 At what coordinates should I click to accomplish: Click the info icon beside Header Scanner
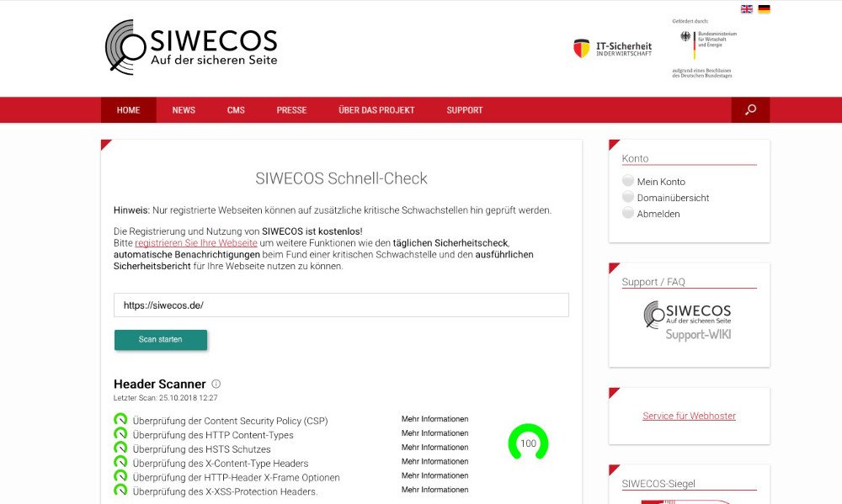(216, 384)
